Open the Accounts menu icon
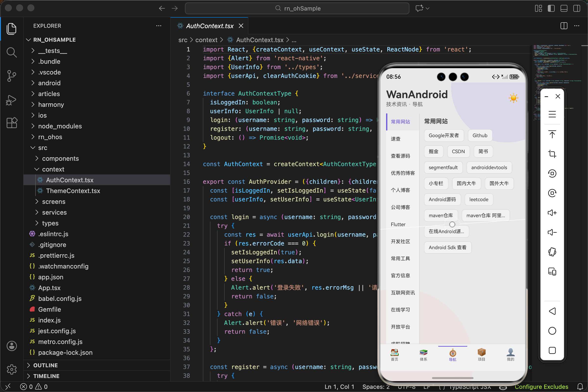The height and width of the screenshot is (392, 588). tap(12, 346)
